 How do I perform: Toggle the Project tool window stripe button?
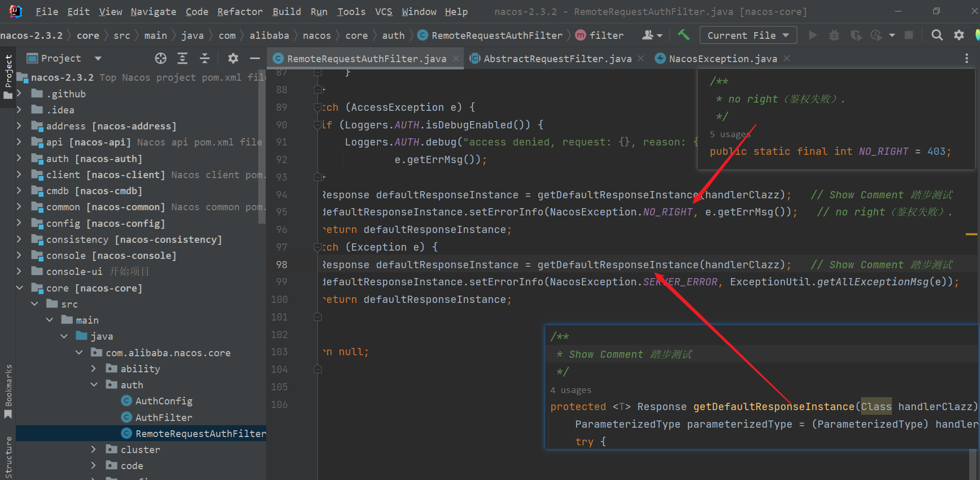click(8, 77)
